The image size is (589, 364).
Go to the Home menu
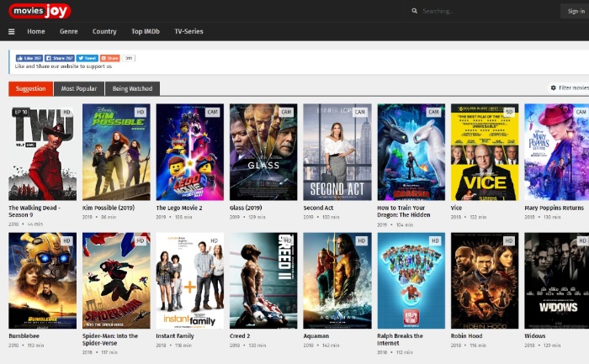tap(36, 31)
